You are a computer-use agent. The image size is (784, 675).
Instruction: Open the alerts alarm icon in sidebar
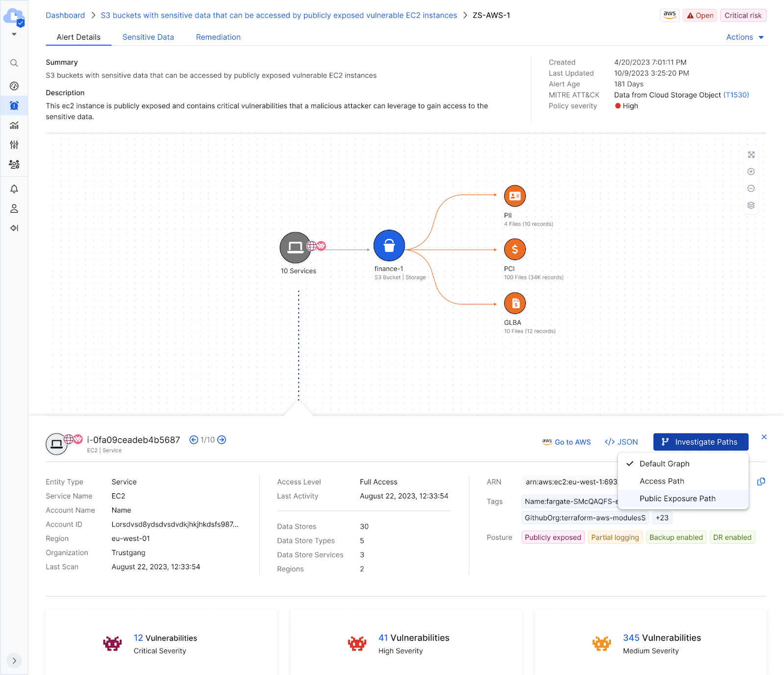(14, 105)
